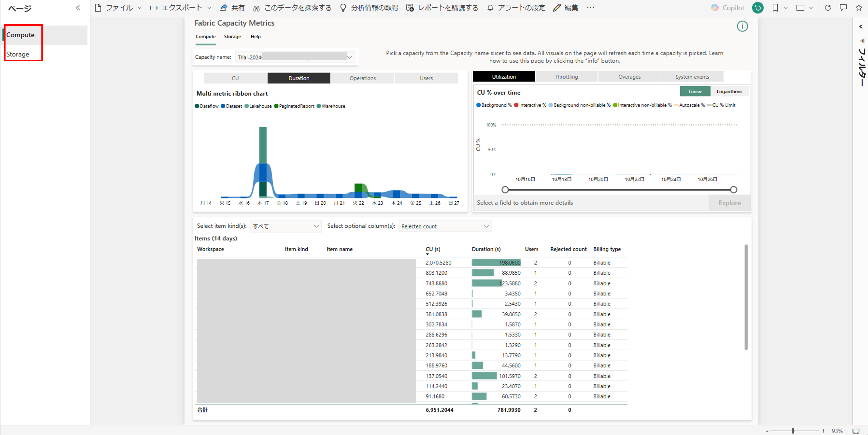The image size is (868, 435).
Task: Open the 分析情報の取得 insights lightbulb
Action: (343, 7)
